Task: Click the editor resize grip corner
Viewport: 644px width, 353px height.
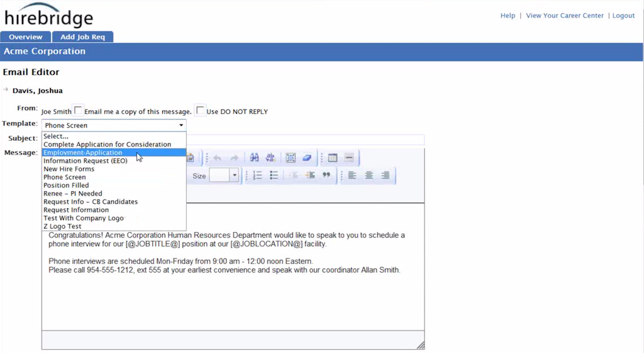Action: click(421, 345)
